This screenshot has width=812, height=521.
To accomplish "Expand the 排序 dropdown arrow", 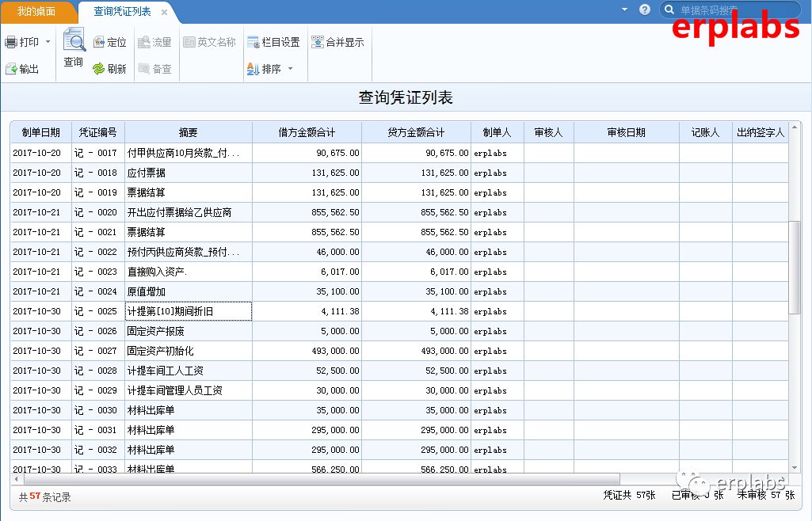I will [291, 68].
